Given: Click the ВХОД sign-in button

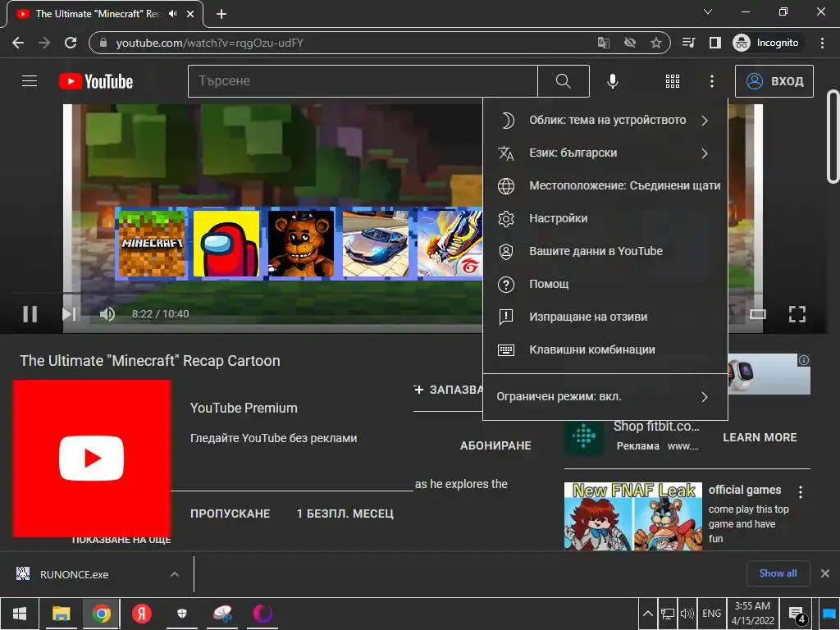Looking at the screenshot, I should 774,81.
